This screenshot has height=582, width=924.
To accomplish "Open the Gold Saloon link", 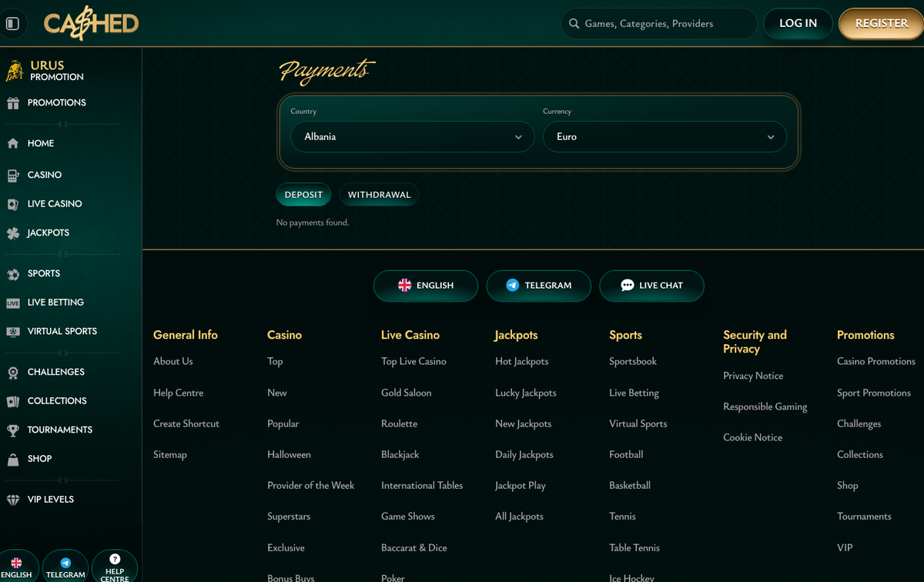I will pos(407,393).
